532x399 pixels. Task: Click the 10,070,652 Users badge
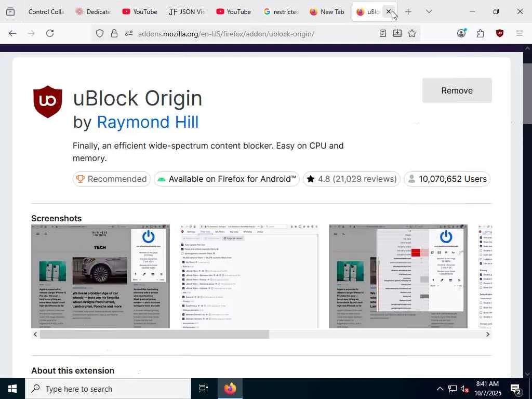click(x=447, y=179)
